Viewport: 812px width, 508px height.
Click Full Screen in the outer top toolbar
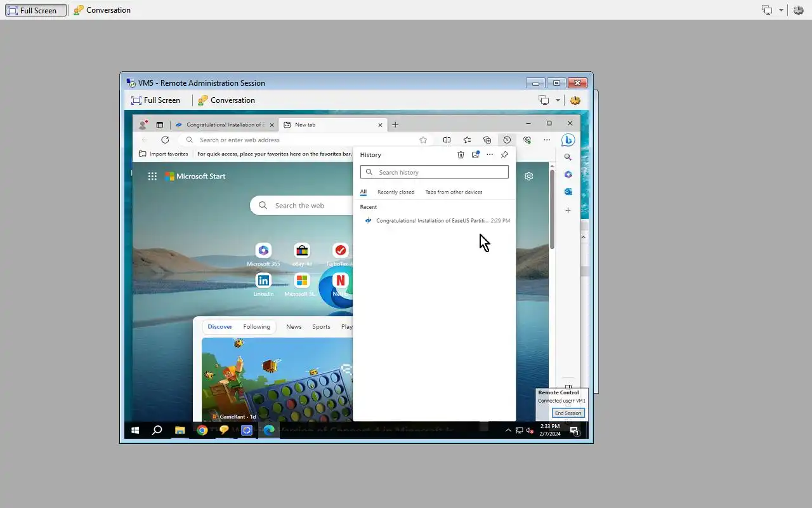tap(36, 10)
